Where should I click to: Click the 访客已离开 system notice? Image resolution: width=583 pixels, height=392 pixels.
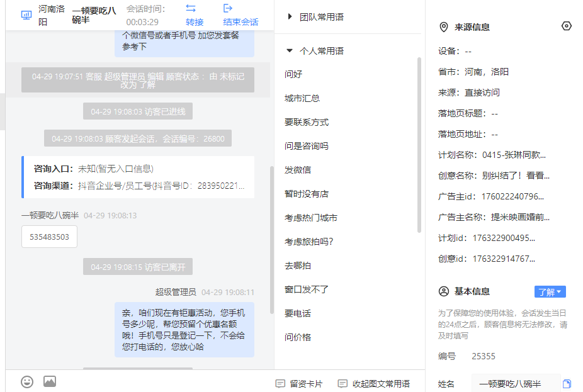click(138, 267)
